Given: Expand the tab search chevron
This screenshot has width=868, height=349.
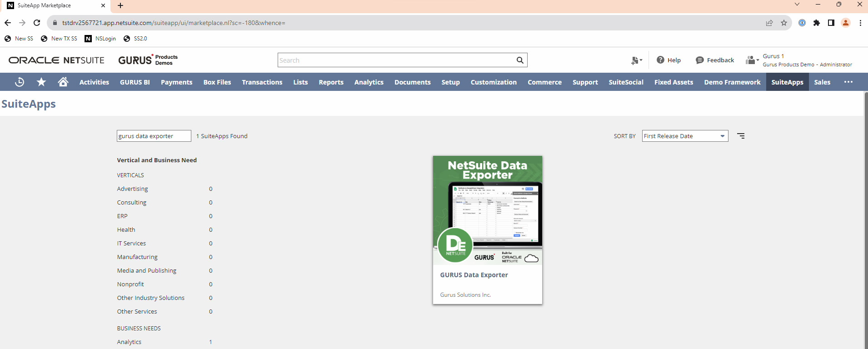Looking at the screenshot, I should (x=797, y=5).
